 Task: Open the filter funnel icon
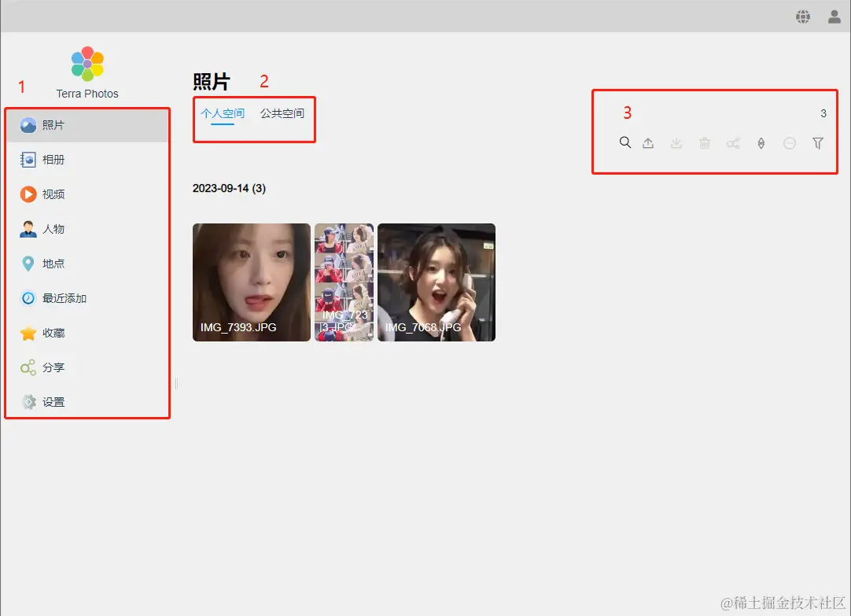(x=818, y=143)
